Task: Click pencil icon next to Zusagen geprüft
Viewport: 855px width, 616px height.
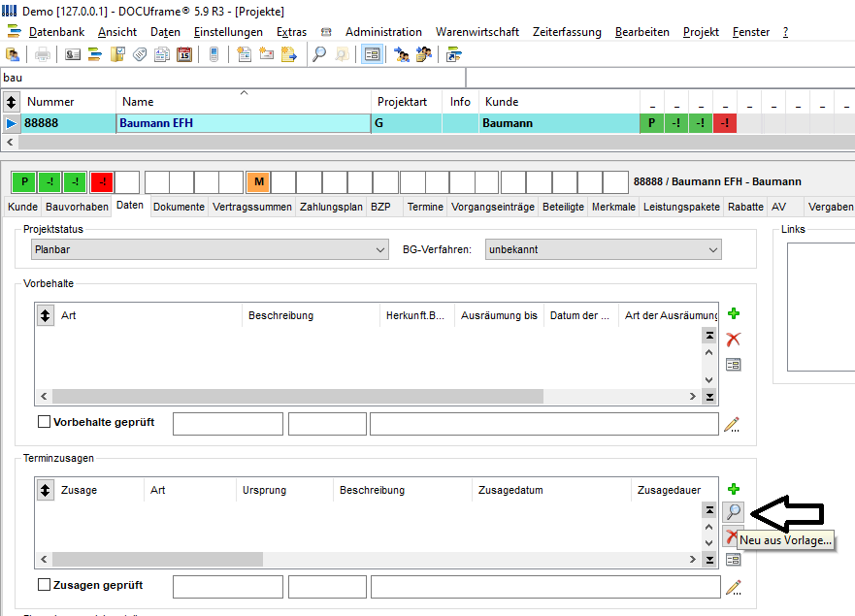Action: pyautogui.click(x=734, y=587)
